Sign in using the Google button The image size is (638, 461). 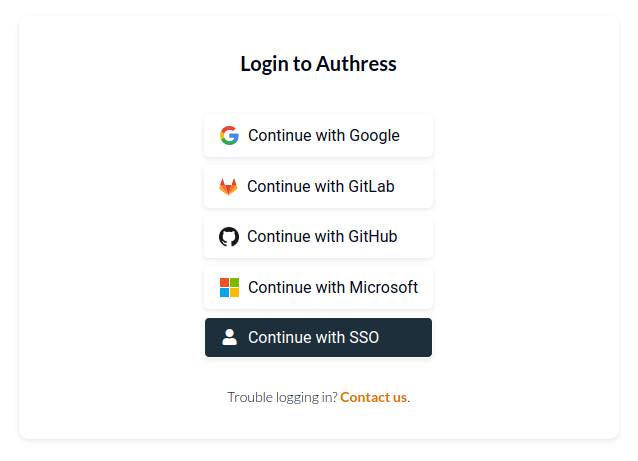tap(318, 136)
